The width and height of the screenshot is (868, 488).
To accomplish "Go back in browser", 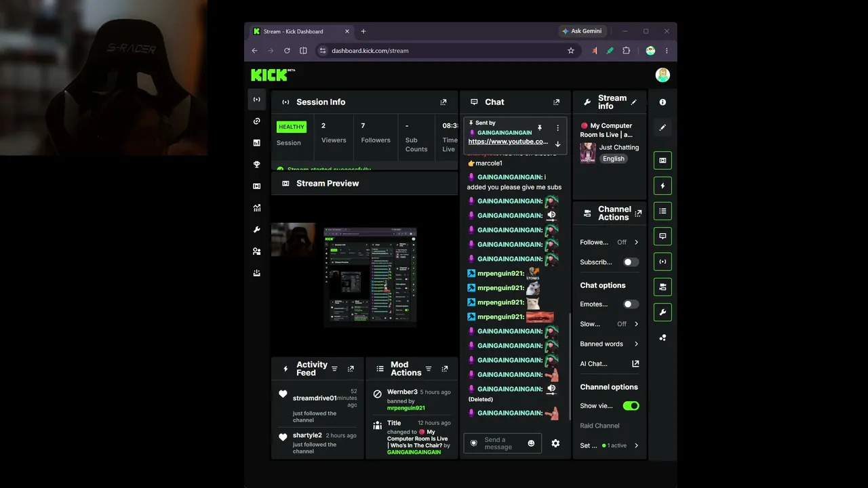I will coord(254,51).
